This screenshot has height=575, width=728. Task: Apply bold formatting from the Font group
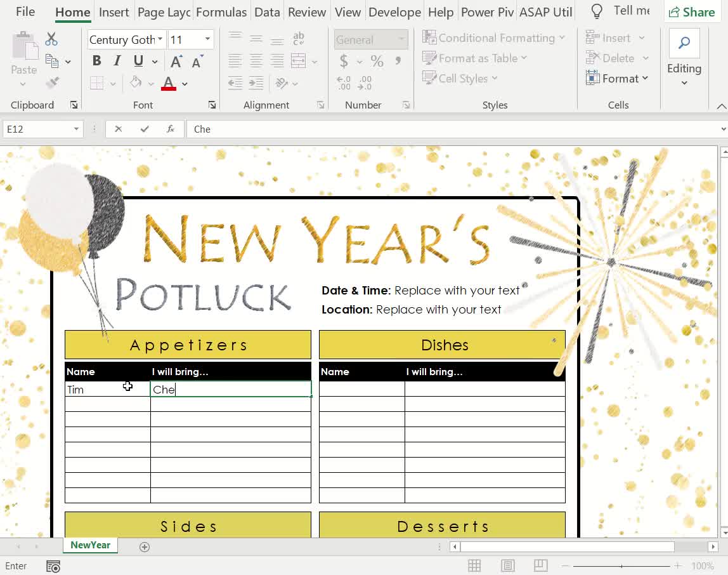pos(96,60)
